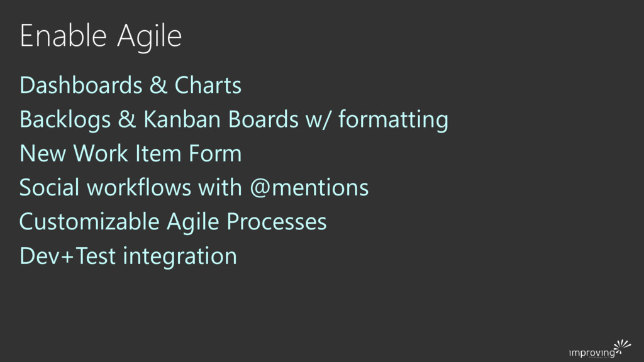Click the word "Dashboards" in first bullet
The image size is (644, 362).
81,85
